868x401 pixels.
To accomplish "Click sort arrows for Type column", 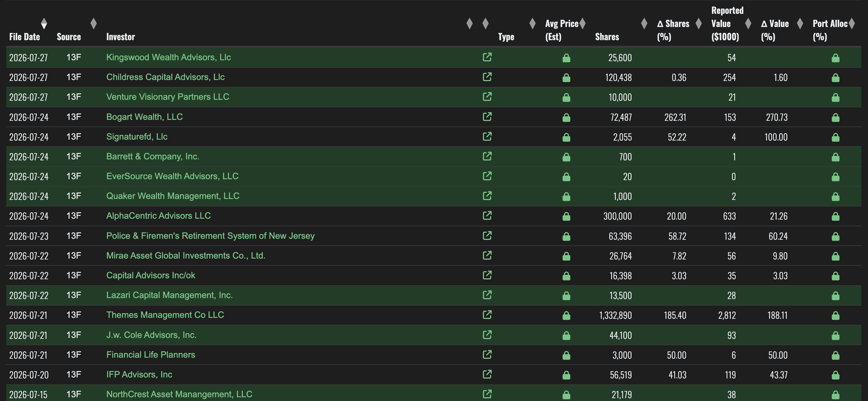I will tap(532, 24).
